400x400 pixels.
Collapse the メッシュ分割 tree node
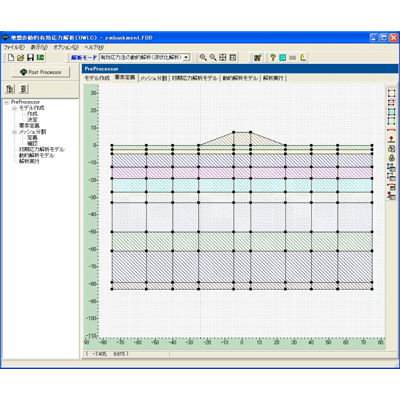click(x=14, y=132)
